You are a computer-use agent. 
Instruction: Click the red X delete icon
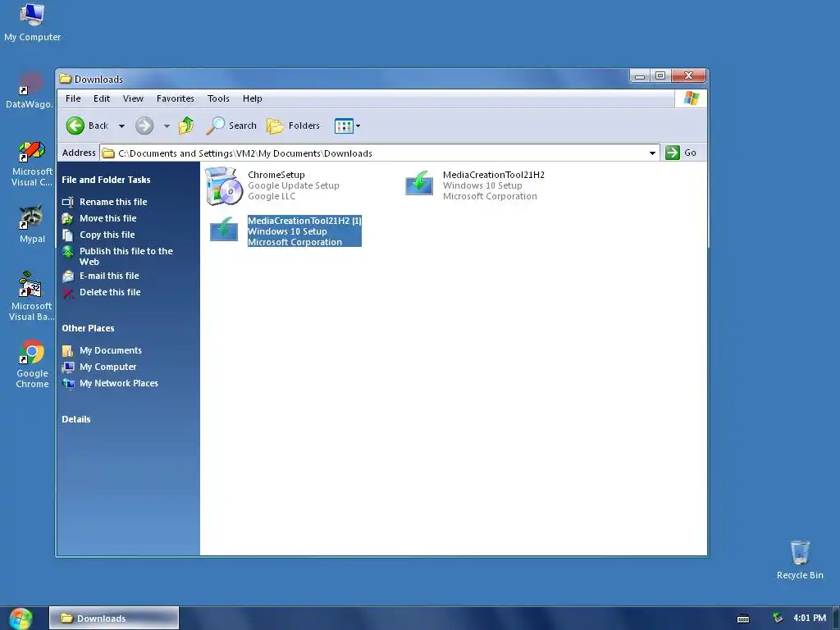68,293
